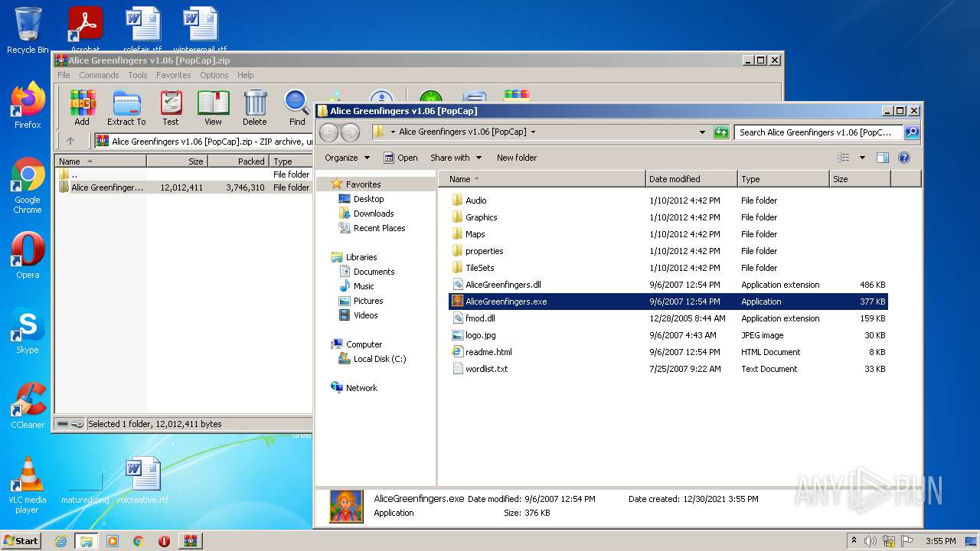The width and height of the screenshot is (980, 551).
Task: Open the WinRAR File menu
Action: (64, 75)
